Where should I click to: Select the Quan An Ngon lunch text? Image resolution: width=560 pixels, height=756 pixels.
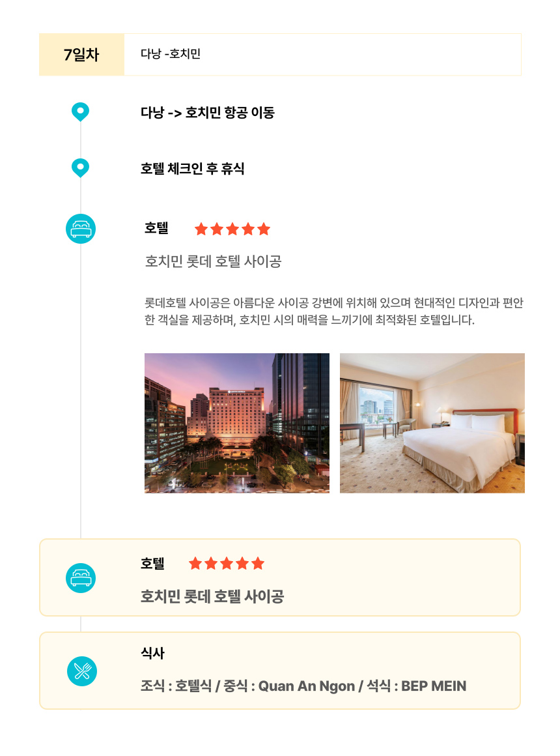[x=307, y=686]
